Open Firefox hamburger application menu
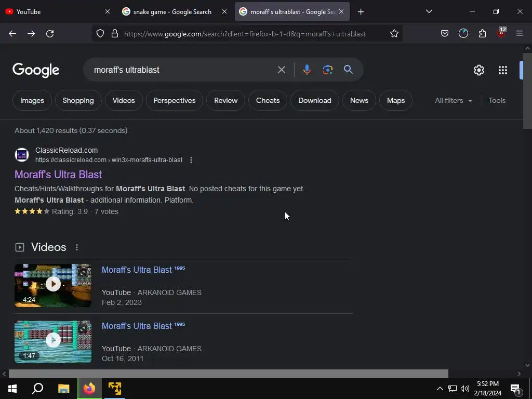The height and width of the screenshot is (399, 532). [x=520, y=34]
